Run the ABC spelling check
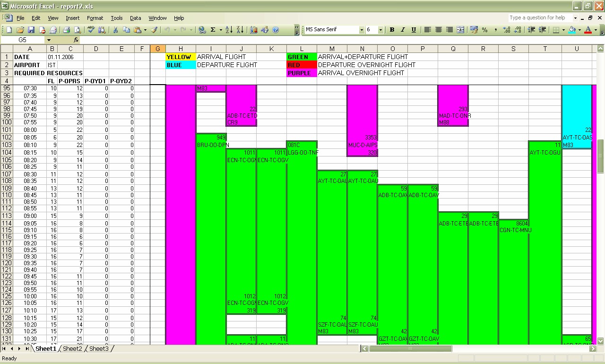Viewport: 605px width, 364px height. point(91,30)
